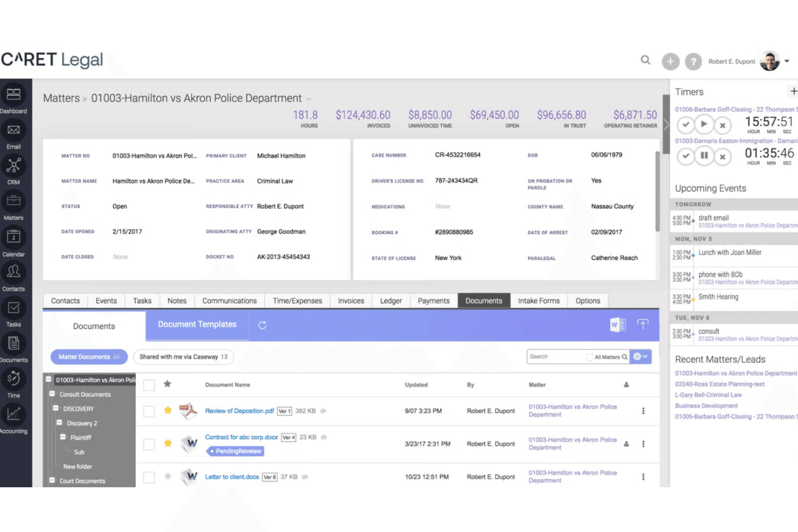
Task: Open the user menu arrow beside the avatar
Action: pos(787,61)
